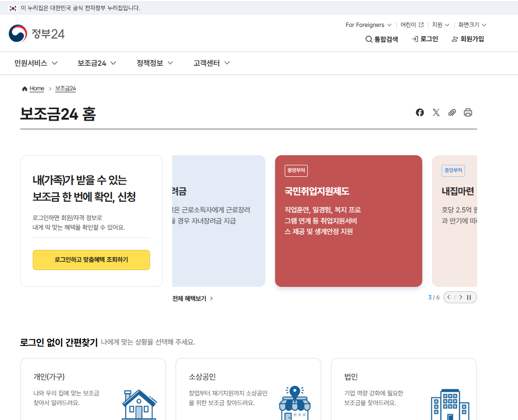Open 어린이 external link

click(x=412, y=25)
